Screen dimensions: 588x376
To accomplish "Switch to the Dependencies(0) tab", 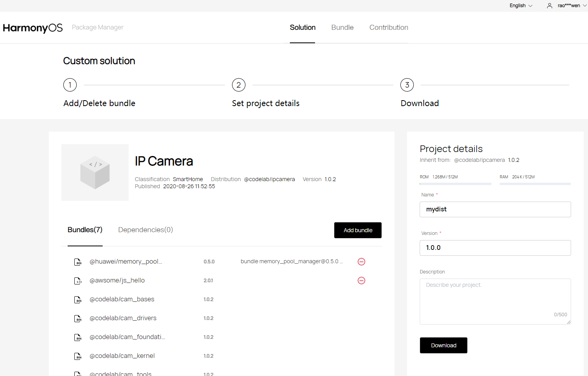I will [146, 230].
